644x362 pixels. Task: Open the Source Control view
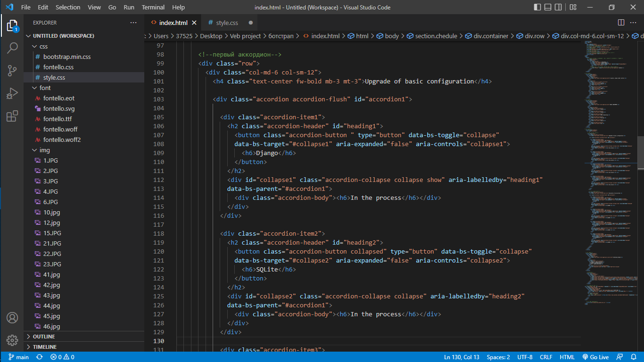tap(12, 71)
